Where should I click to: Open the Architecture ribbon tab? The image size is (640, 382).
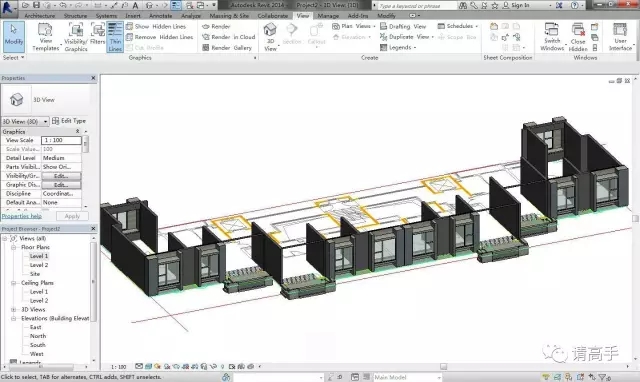point(40,16)
